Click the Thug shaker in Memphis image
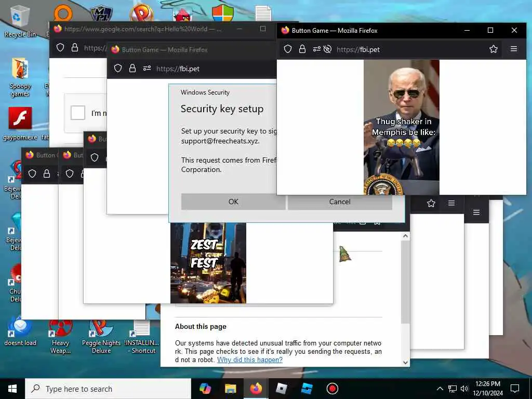The image size is (532, 399). tap(402, 127)
